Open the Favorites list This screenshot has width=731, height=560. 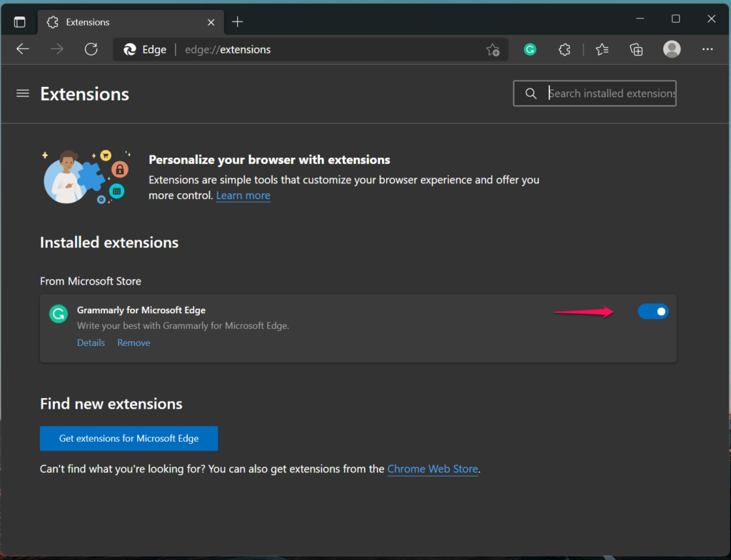tap(602, 49)
